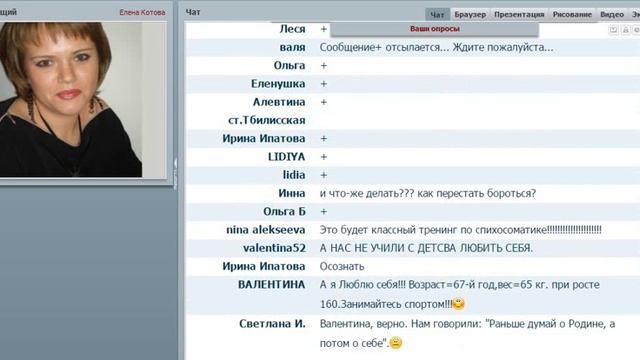Click the username валя
Viewport: 640px width, 360px height.
click(x=292, y=47)
